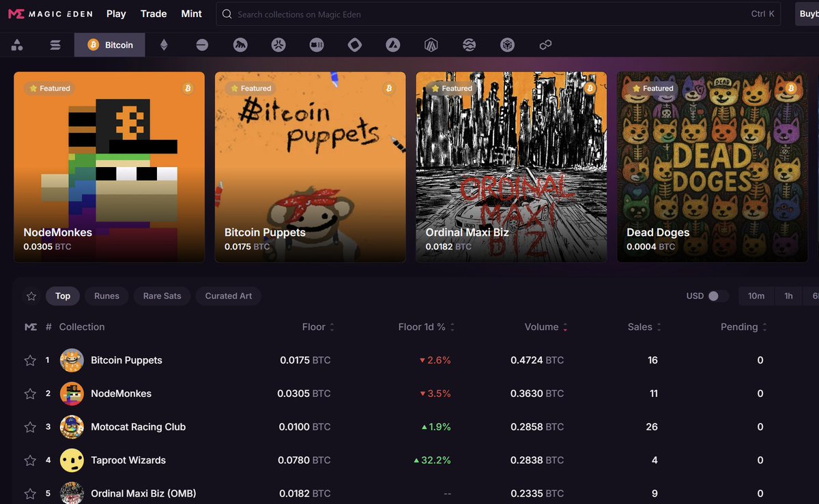The height and width of the screenshot is (504, 819).
Task: Set time range to 10m
Action: [756, 296]
